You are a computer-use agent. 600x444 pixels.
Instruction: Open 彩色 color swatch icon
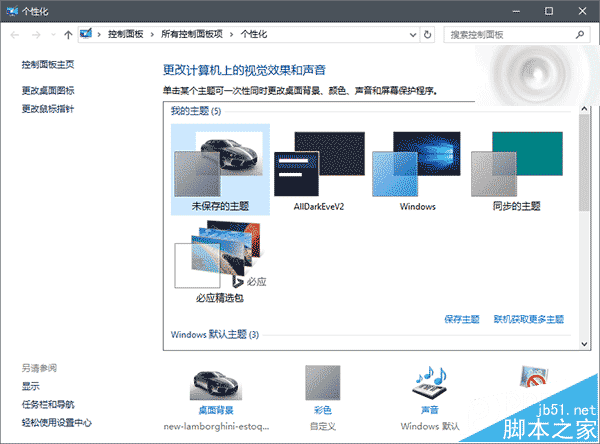pos(323,382)
